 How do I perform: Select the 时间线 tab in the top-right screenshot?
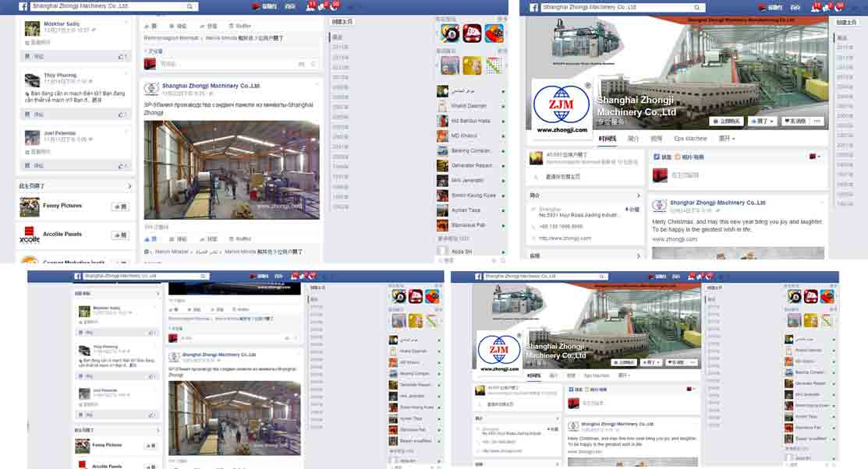tap(607, 139)
